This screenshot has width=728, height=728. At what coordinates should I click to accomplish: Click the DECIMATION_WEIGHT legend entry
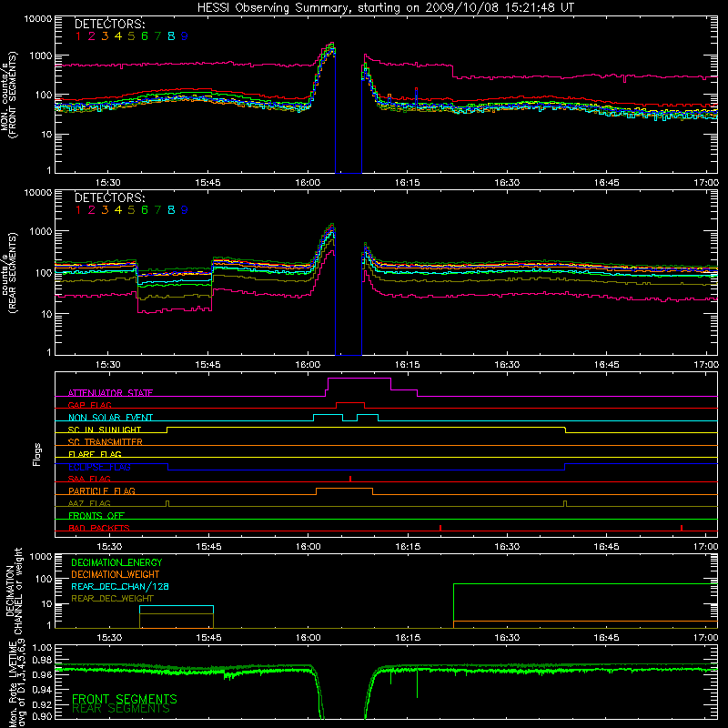click(116, 574)
